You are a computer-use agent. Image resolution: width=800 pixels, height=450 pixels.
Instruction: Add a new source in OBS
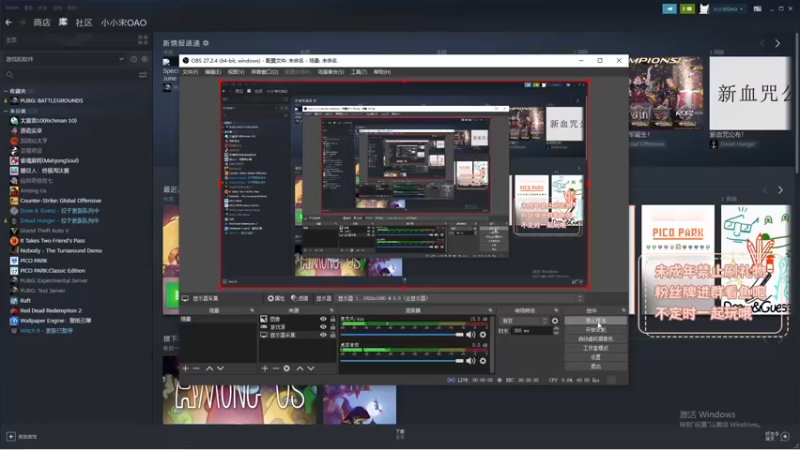pos(265,368)
